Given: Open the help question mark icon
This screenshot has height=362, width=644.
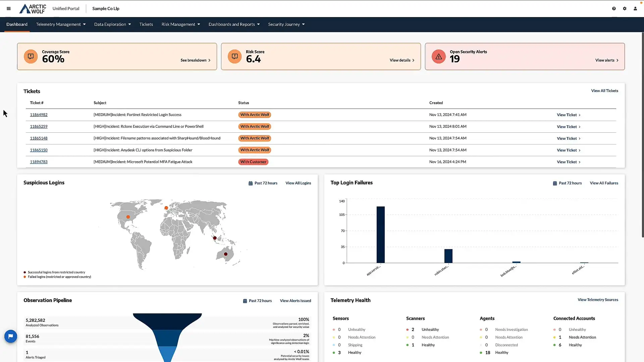Looking at the screenshot, I should click(x=614, y=9).
